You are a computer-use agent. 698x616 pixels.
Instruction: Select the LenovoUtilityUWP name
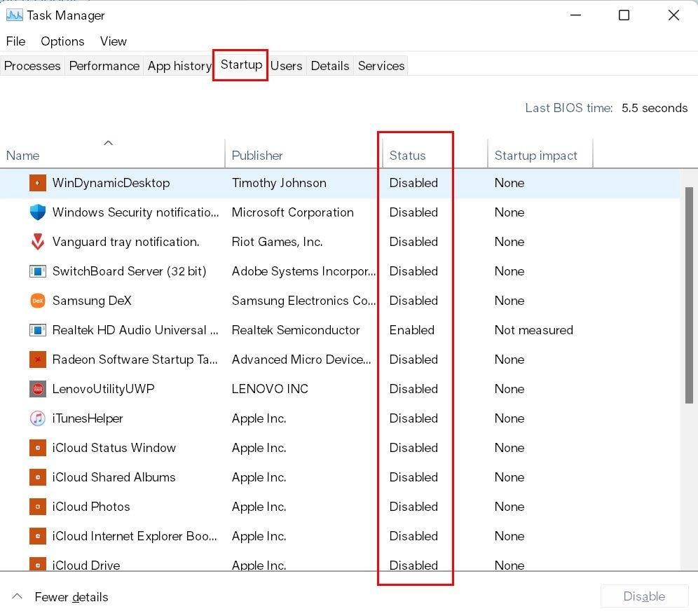pyautogui.click(x=103, y=388)
